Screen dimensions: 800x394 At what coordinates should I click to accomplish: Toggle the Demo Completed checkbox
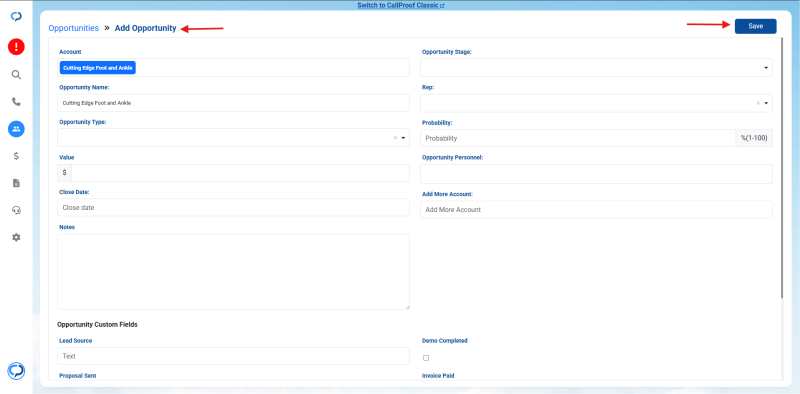tap(426, 358)
